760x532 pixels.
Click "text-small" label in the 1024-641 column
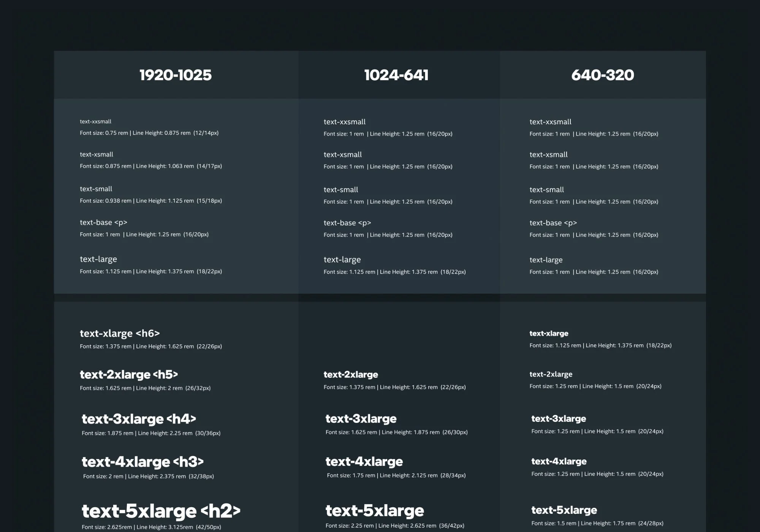click(x=341, y=190)
